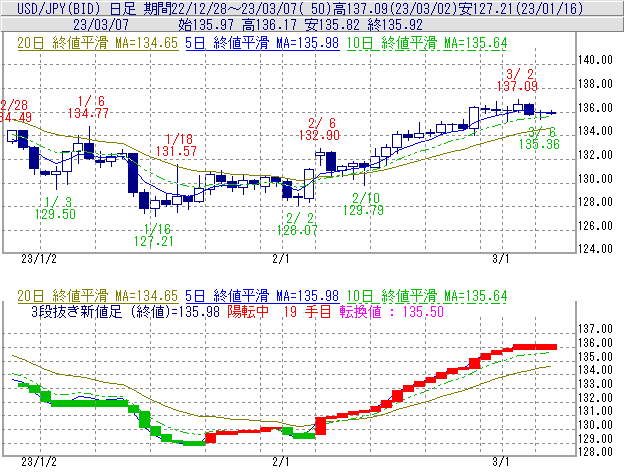This screenshot has width=624, height=475.
Task: Click the 128.00 label on upper price axis
Action: coord(595,202)
